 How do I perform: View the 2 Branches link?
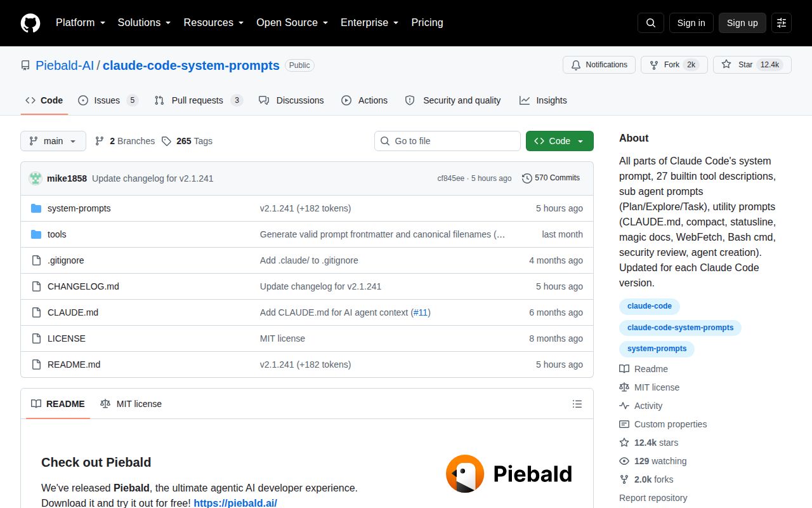[125, 141]
